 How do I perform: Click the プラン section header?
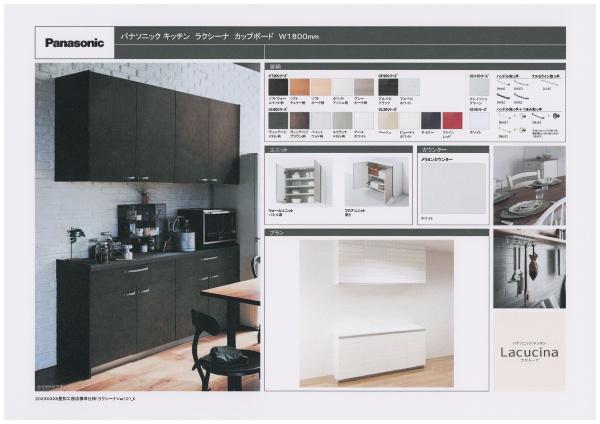click(x=377, y=233)
